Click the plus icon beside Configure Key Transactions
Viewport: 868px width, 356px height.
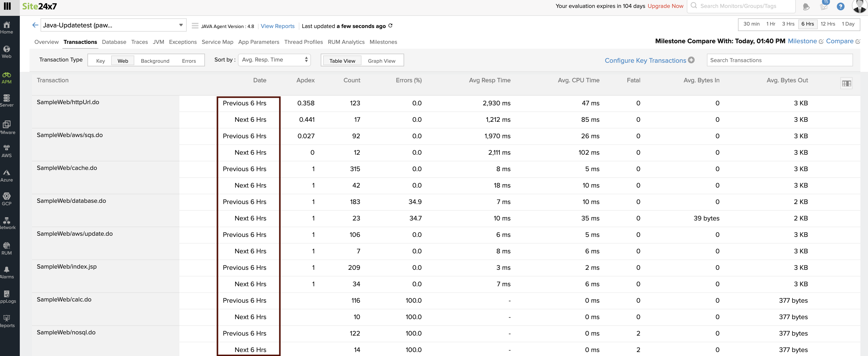click(x=691, y=60)
